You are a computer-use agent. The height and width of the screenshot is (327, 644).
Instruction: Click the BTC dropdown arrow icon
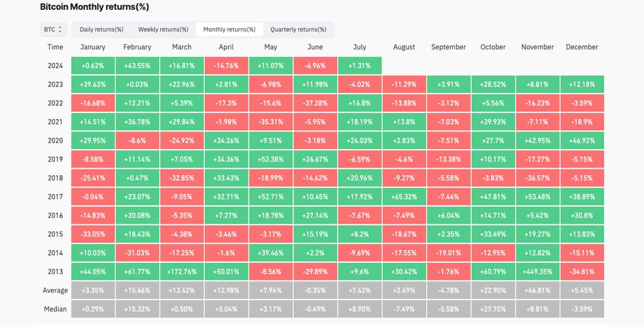click(61, 29)
